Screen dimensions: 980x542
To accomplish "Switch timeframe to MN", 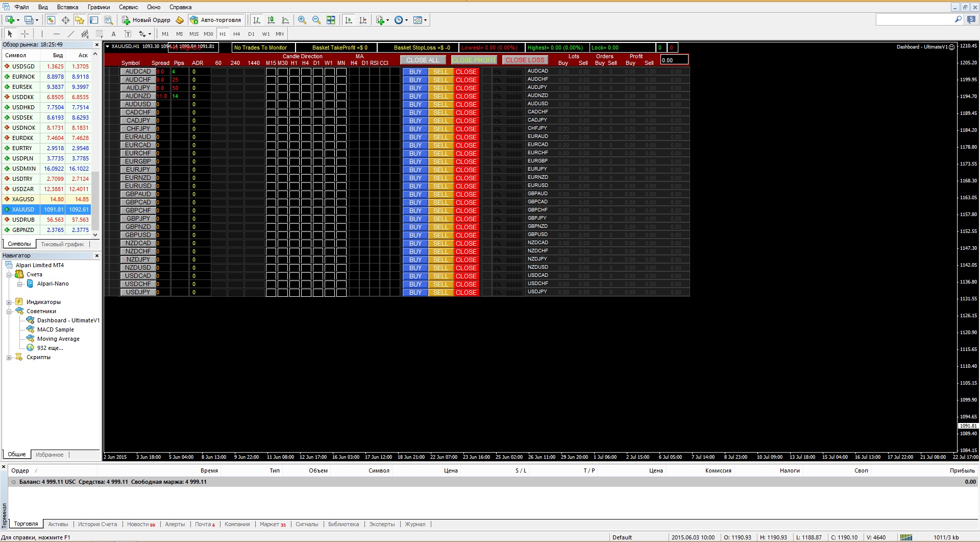I will [280, 34].
